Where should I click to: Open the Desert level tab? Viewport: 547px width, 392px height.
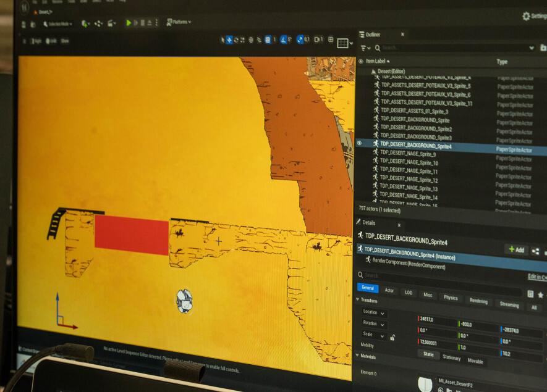(44, 12)
